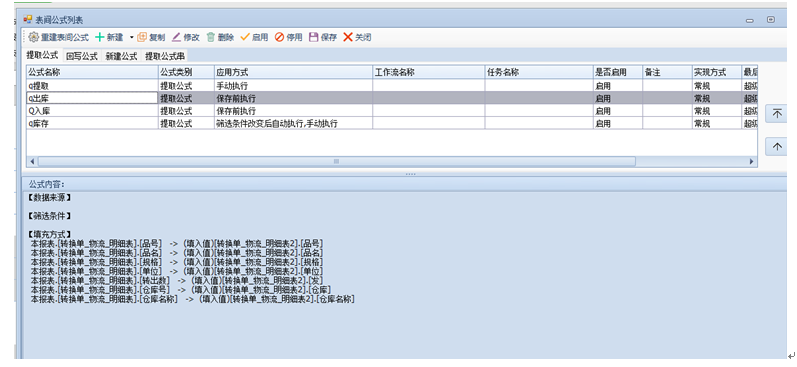Click the move-up arrow button

777,146
